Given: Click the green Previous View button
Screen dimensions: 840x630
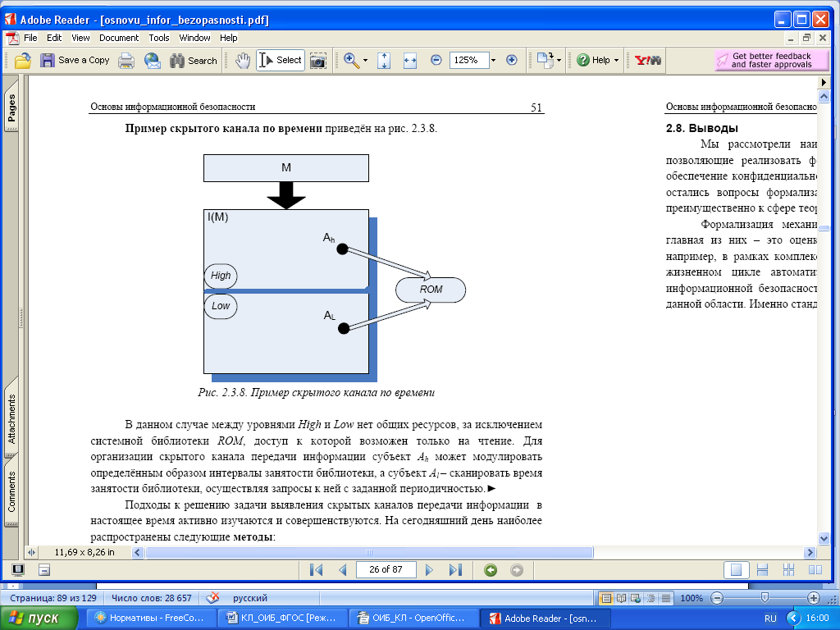Looking at the screenshot, I should (491, 570).
